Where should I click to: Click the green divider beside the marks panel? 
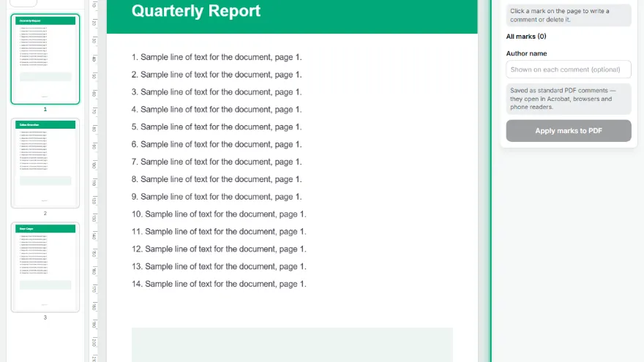click(490, 181)
